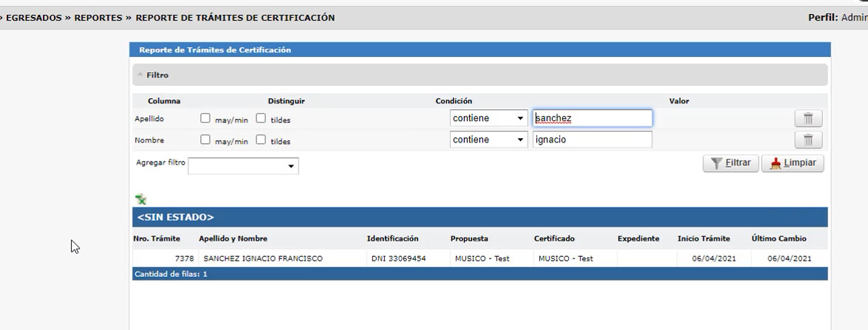This screenshot has height=330, width=868.
Task: Select row SANCHEZ IGNACIO FRANCISCO
Action: coord(263,258)
